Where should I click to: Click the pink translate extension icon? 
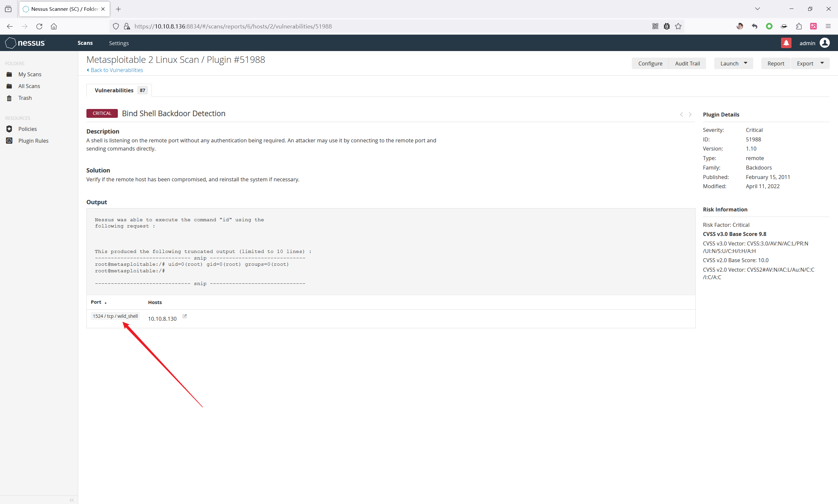click(x=813, y=26)
